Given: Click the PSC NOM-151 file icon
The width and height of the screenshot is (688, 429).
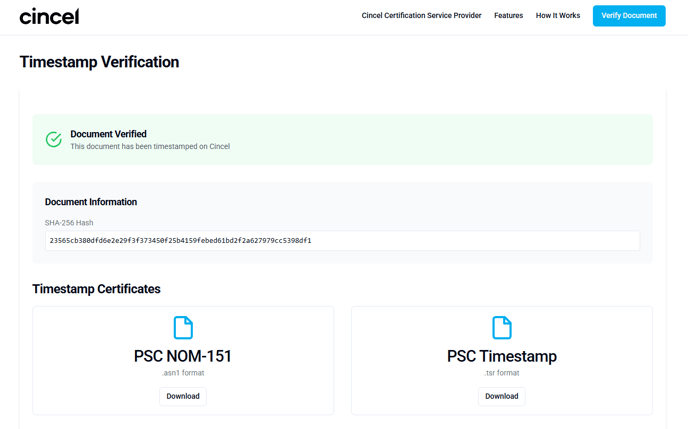Looking at the screenshot, I should pyautogui.click(x=183, y=327).
